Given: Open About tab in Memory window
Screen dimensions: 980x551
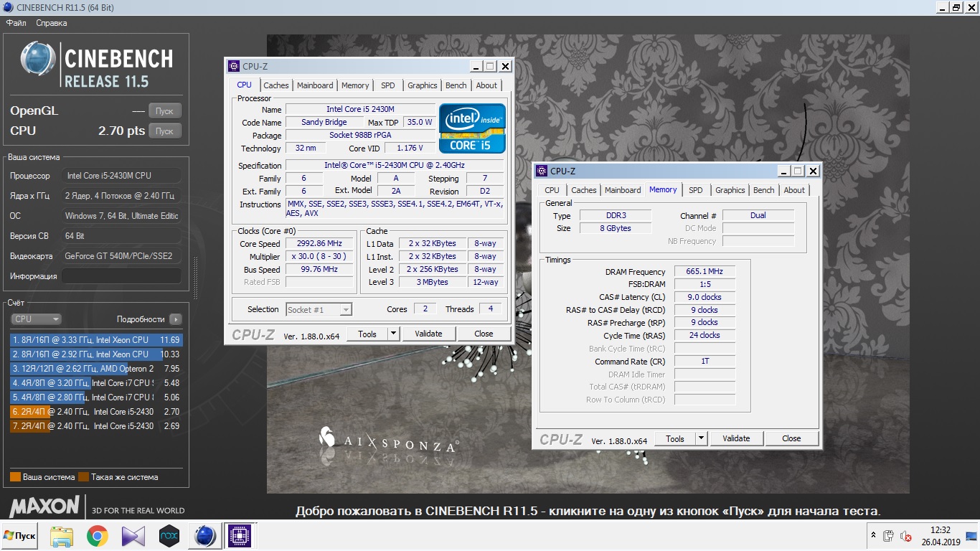Looking at the screenshot, I should 794,190.
